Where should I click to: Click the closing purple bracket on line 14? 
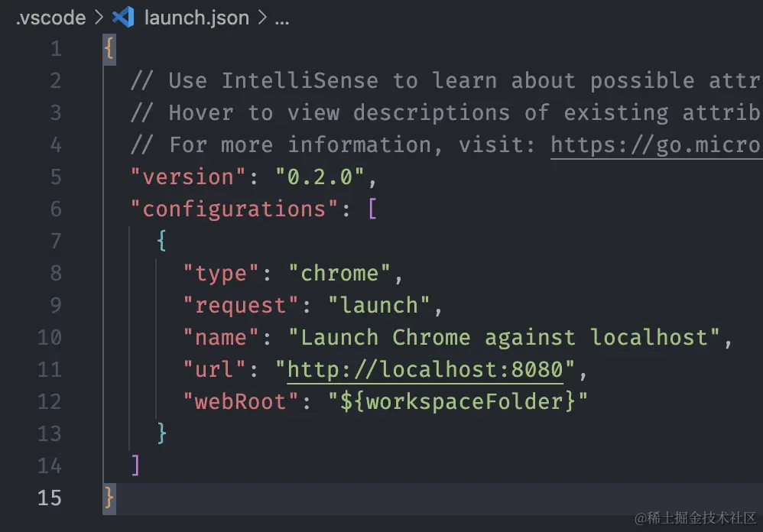point(135,465)
